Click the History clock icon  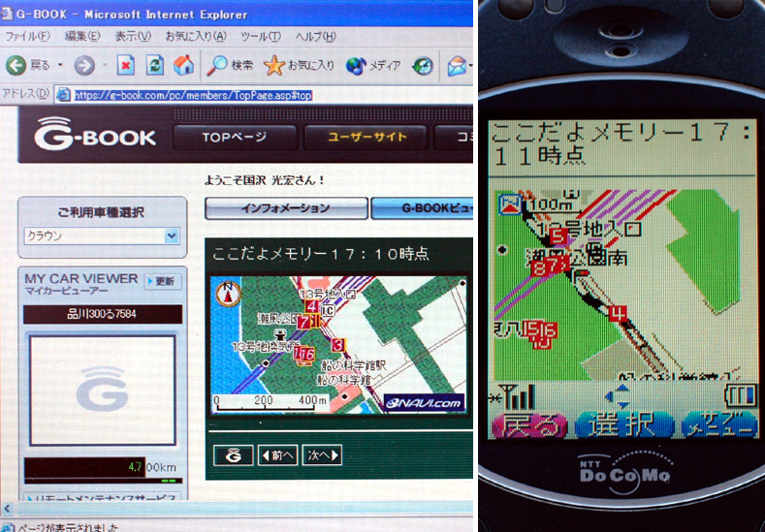[x=423, y=66]
